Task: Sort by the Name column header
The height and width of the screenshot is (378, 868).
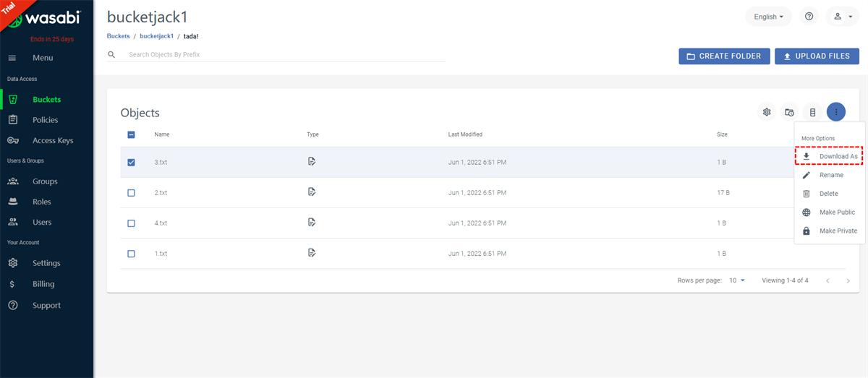Action: [162, 134]
